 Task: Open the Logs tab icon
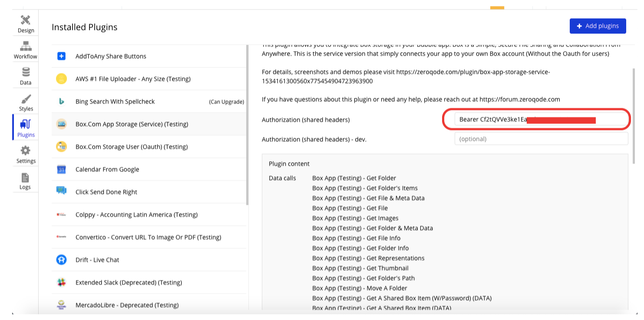25,177
